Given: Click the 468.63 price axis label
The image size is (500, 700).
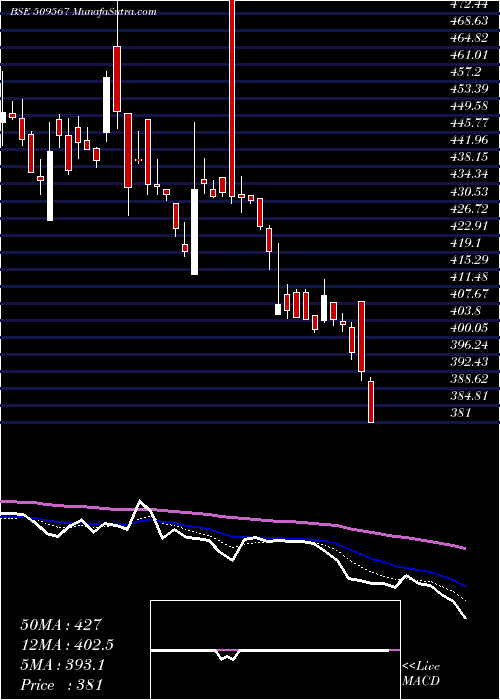Looking at the screenshot, I should point(467,21).
